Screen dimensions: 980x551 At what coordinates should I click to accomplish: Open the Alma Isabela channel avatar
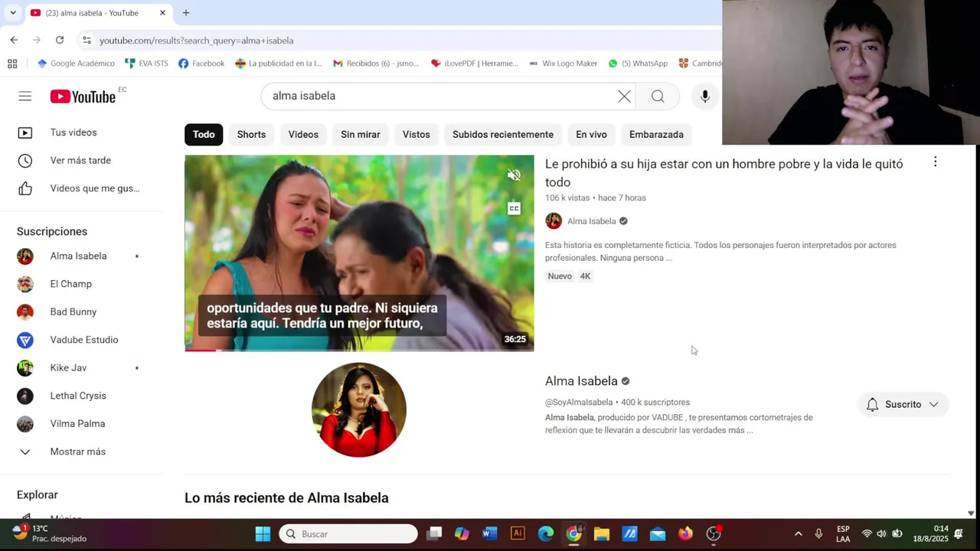point(359,410)
